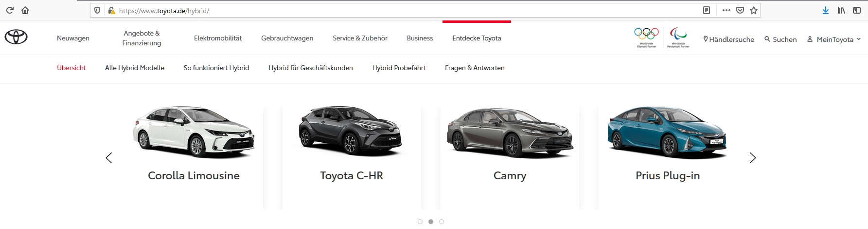Click the Prius Plug-in title
The width and height of the screenshot is (868, 229).
pos(668,176)
